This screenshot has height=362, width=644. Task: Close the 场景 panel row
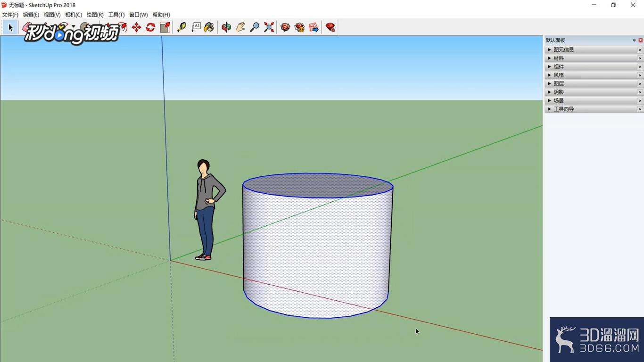(640, 100)
